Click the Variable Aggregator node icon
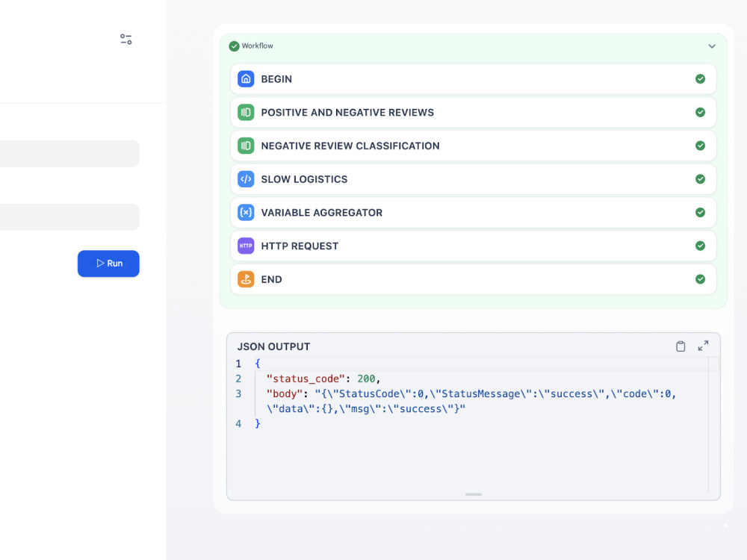747x560 pixels. point(246,212)
